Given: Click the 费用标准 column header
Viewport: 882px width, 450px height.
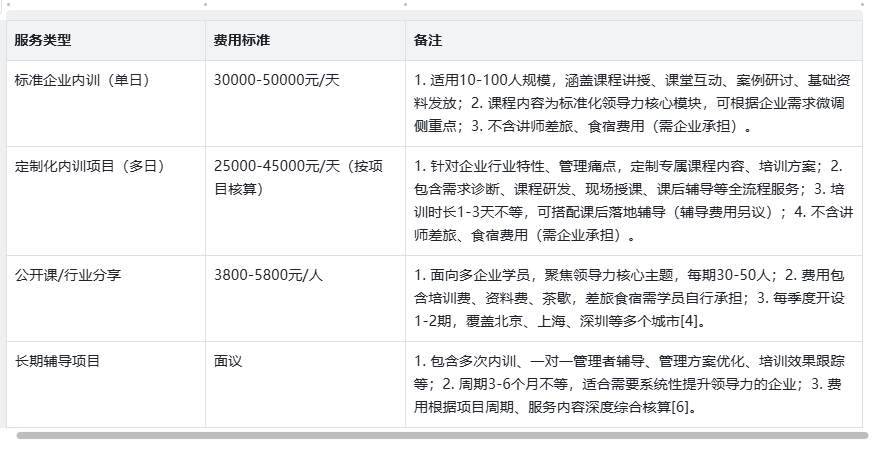Looking at the screenshot, I should click(x=242, y=41).
